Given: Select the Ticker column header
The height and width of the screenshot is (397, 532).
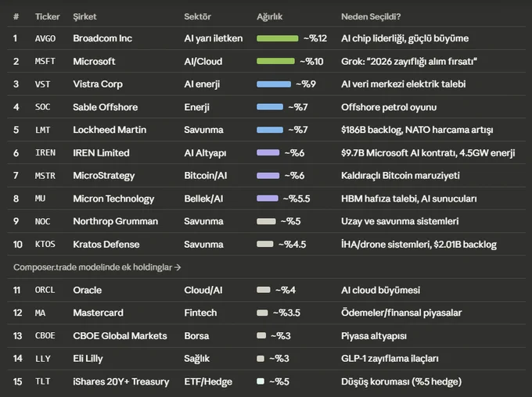Looking at the screenshot, I should 47,16.
